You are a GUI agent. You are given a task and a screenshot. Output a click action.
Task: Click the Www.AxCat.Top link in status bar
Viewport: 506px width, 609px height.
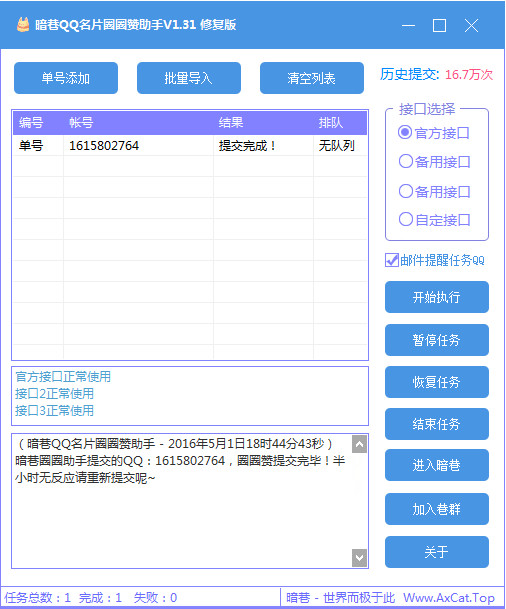point(449,597)
